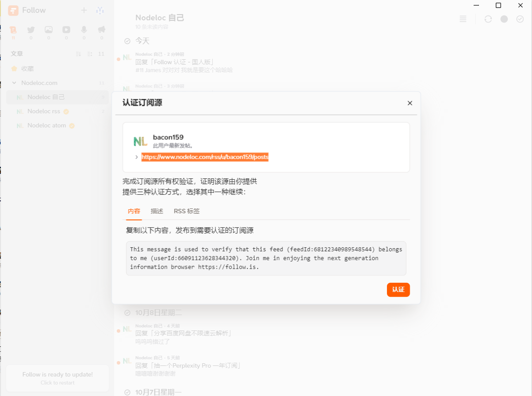Switch entry list display mode icon
The height and width of the screenshot is (396, 532).
pyautogui.click(x=463, y=19)
